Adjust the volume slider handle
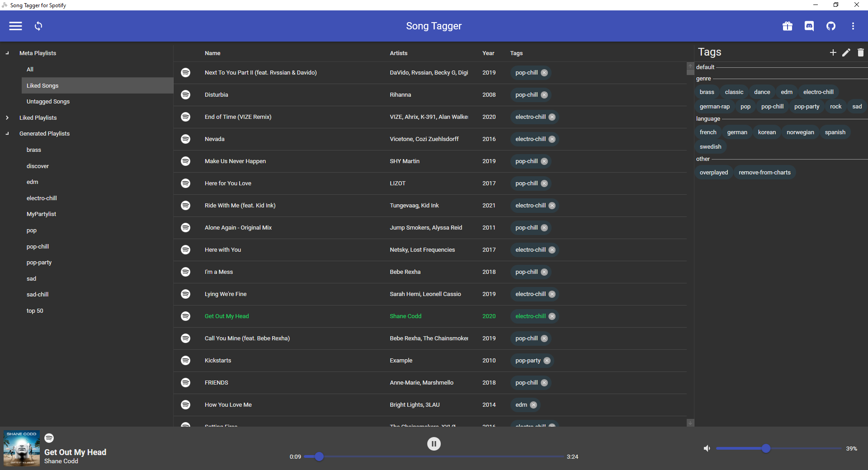This screenshot has height=470, width=868. [x=766, y=448]
